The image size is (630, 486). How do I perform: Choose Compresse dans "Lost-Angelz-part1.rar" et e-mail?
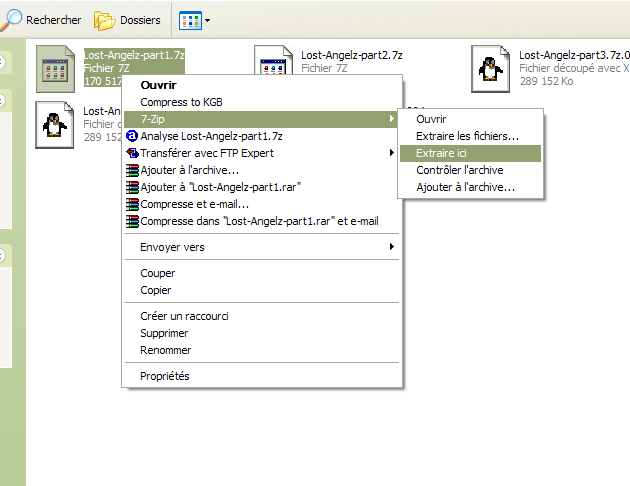260,221
